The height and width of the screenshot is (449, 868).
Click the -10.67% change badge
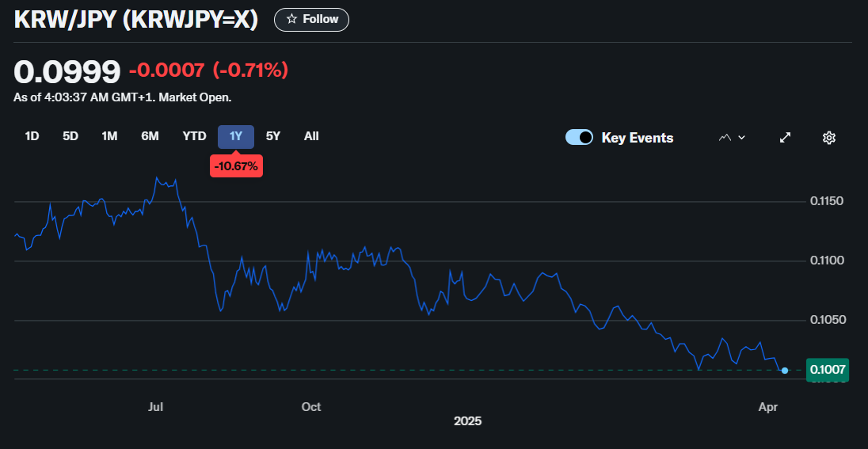(x=235, y=166)
